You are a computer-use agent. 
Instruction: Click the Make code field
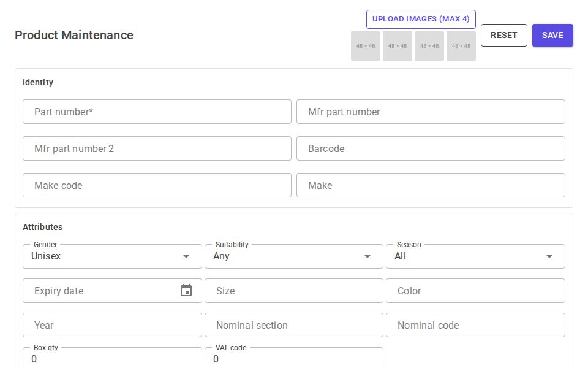tap(157, 185)
